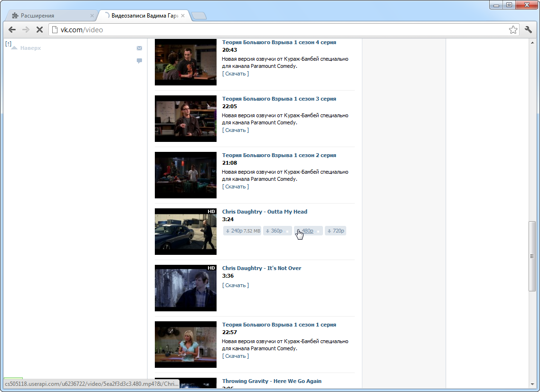The image size is (540, 392).
Task: Click Скачать under 1 сезон 3 серия
Action: point(236,130)
